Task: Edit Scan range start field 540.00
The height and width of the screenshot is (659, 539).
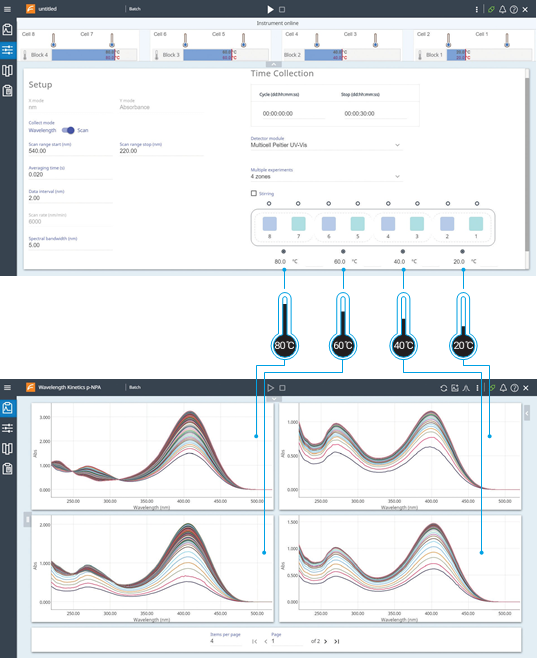Action: pos(70,151)
